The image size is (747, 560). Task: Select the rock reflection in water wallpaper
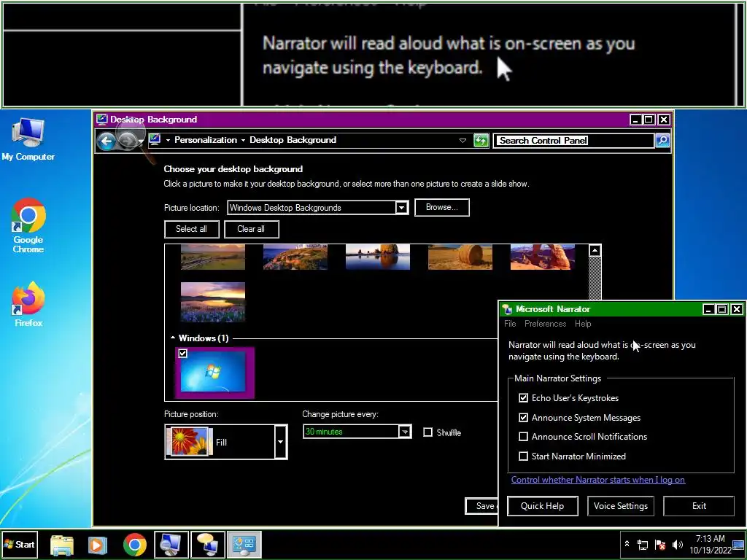pyautogui.click(x=378, y=257)
